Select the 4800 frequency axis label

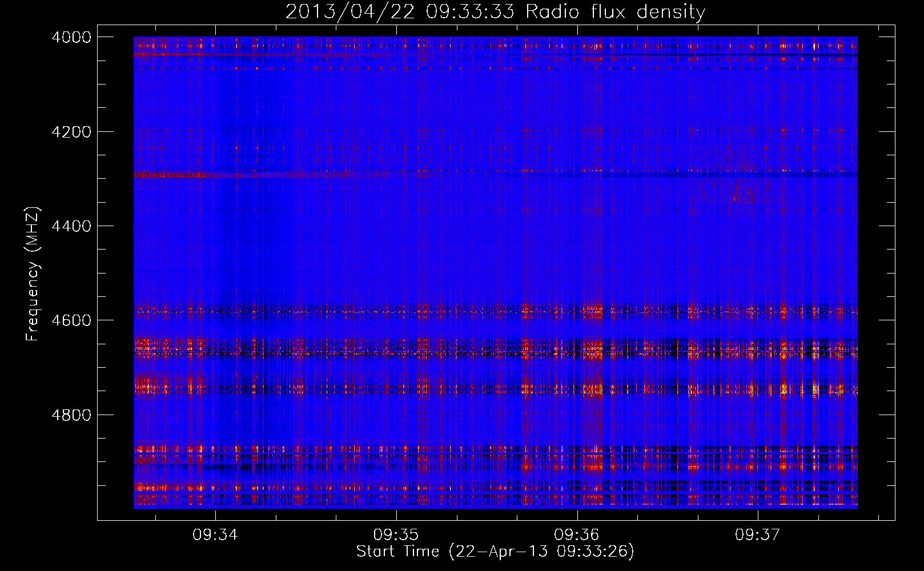(71, 415)
